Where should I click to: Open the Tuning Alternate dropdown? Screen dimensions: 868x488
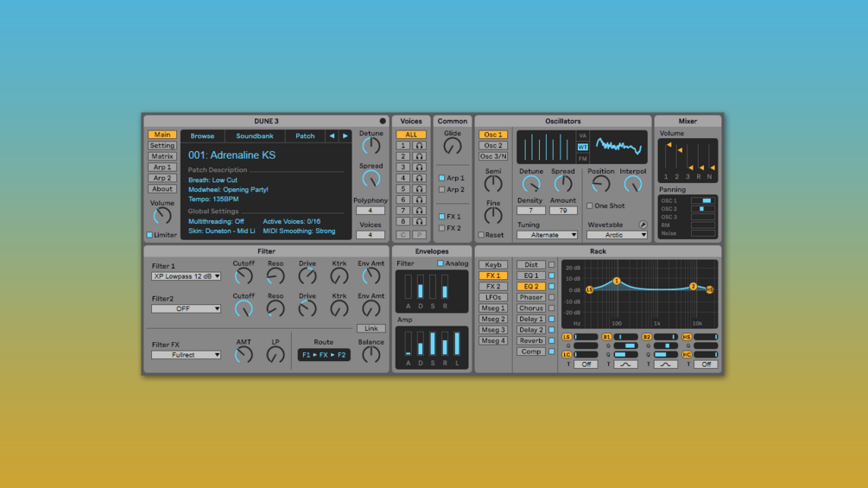coord(547,235)
